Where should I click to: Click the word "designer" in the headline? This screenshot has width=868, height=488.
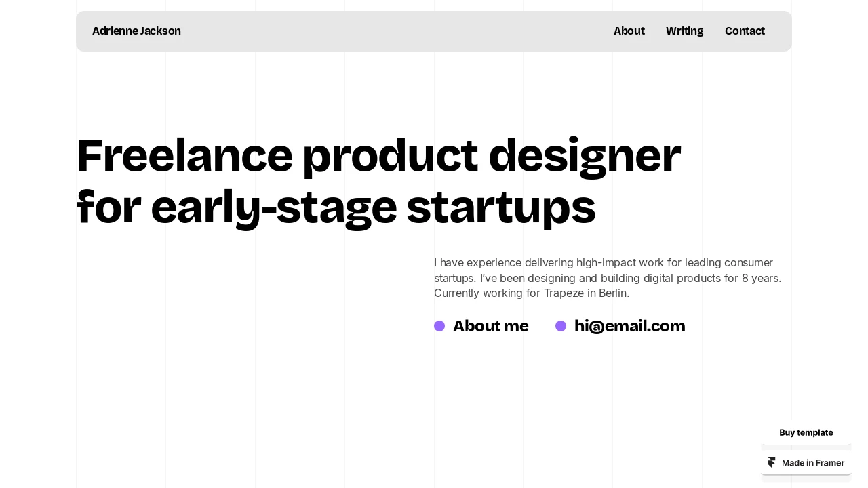585,156
